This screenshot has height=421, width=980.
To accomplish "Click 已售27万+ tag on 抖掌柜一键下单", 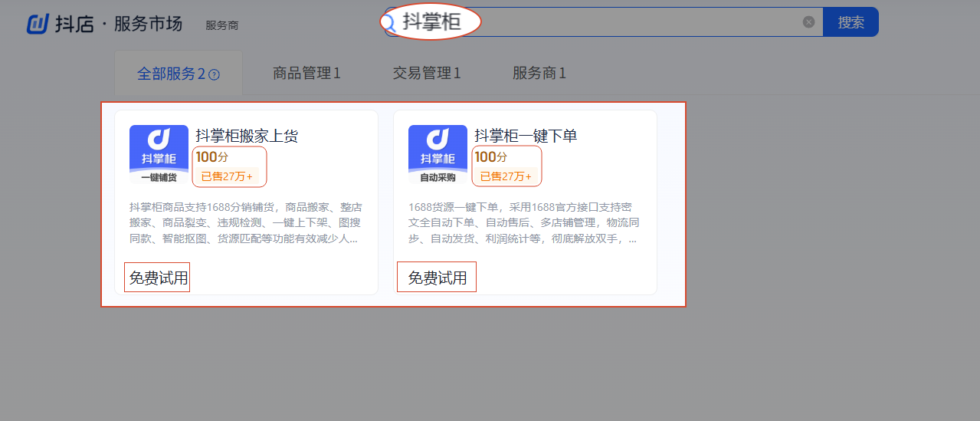I will pos(506,176).
